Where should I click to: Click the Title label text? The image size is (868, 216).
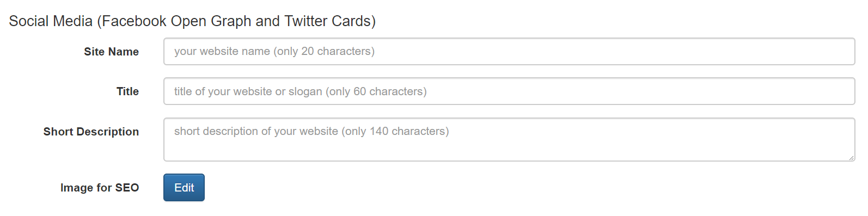pyautogui.click(x=127, y=91)
